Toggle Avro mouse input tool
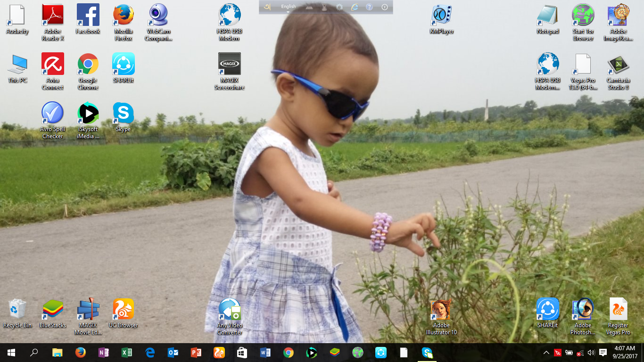Image resolution: width=644 pixels, height=362 pixels. pos(324,7)
